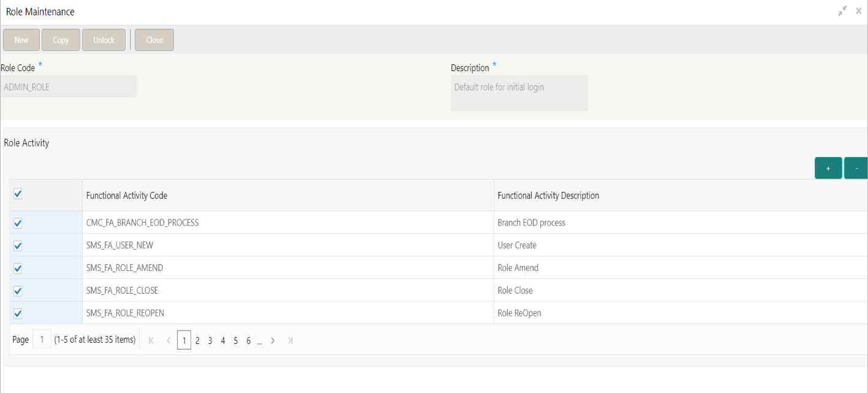Uncheck the SMS_FA_ROLE_REOPEN row checkbox
The width and height of the screenshot is (868, 393).
(18, 314)
